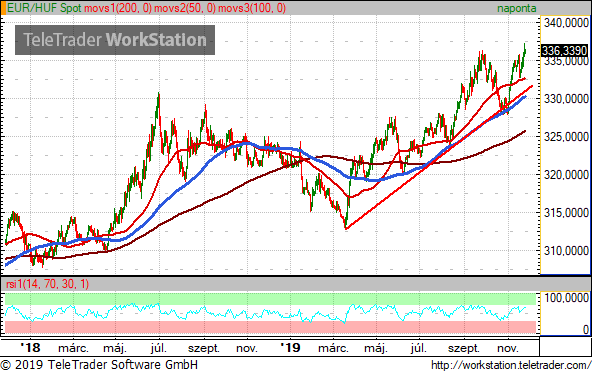Screen dimensions: 592x374
Task: Click the 330,0000 price axis label
Action: (x=566, y=99)
